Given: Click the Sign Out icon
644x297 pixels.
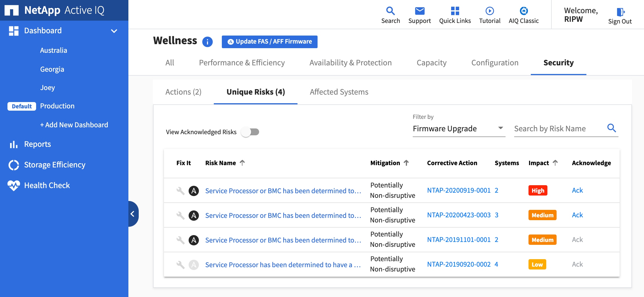Looking at the screenshot, I should 620,12.
